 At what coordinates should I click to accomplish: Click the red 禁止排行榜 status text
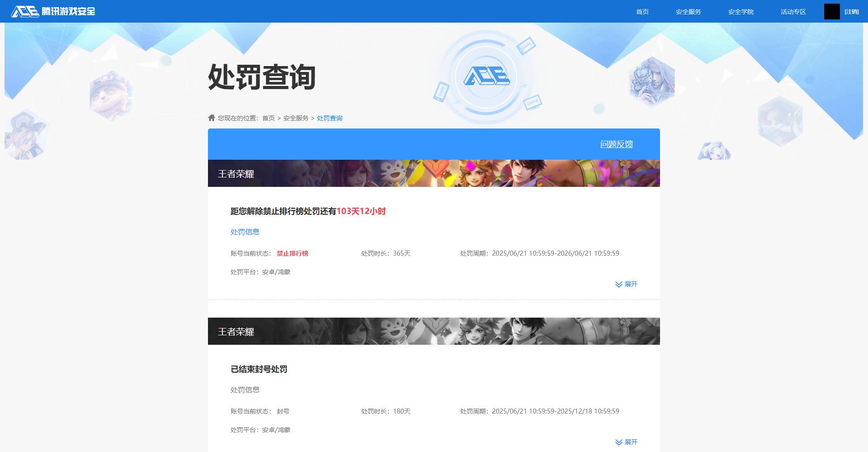(x=293, y=253)
